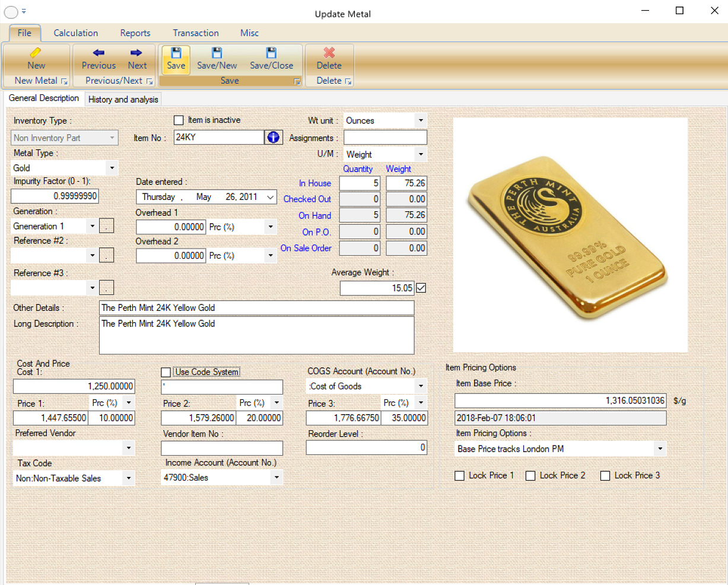Click the Generation browse ellipsis button
Screen dimensions: 728x585
pos(106,226)
